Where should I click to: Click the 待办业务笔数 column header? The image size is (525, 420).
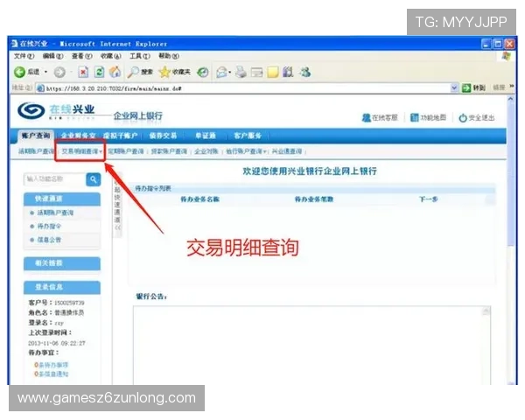tap(314, 199)
